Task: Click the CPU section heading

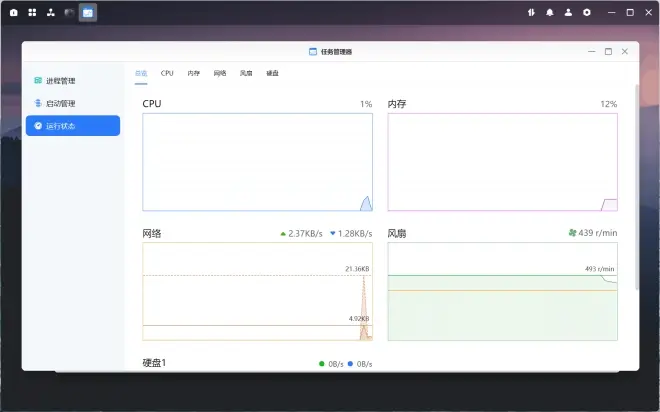Action: (x=152, y=104)
